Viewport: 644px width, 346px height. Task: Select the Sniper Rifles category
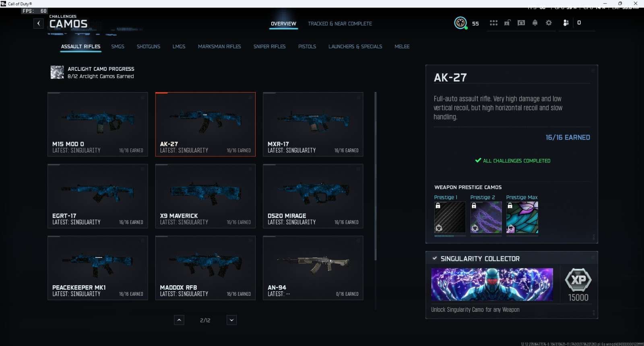[270, 47]
